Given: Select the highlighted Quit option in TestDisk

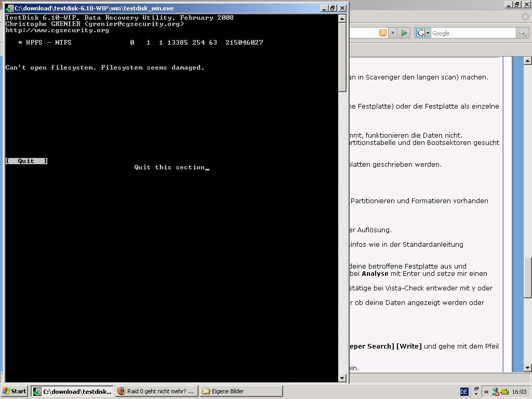Looking at the screenshot, I should 26,161.
